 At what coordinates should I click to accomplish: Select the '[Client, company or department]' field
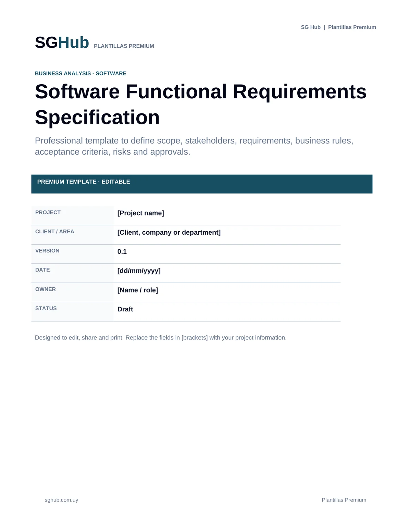pos(169,232)
